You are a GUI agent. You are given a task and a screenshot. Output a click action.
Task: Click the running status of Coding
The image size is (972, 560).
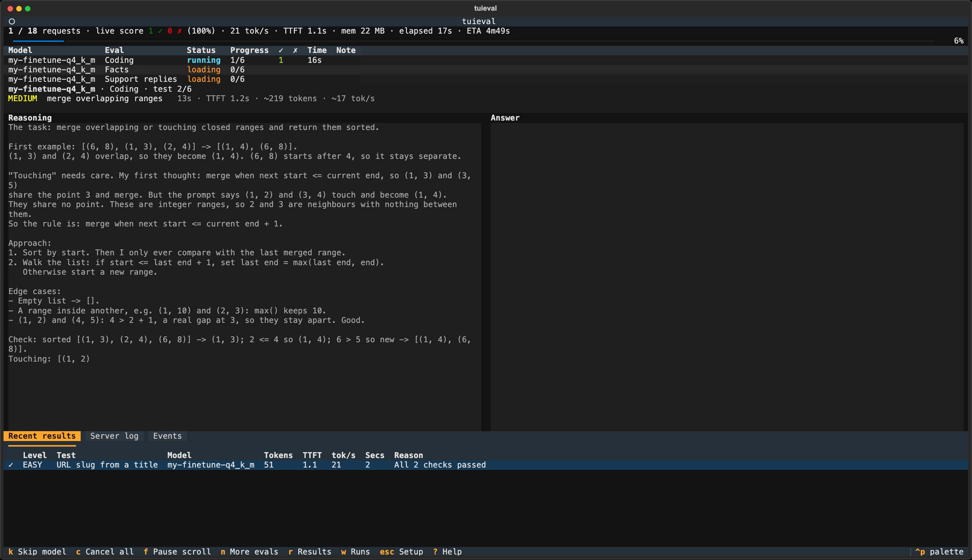click(204, 60)
